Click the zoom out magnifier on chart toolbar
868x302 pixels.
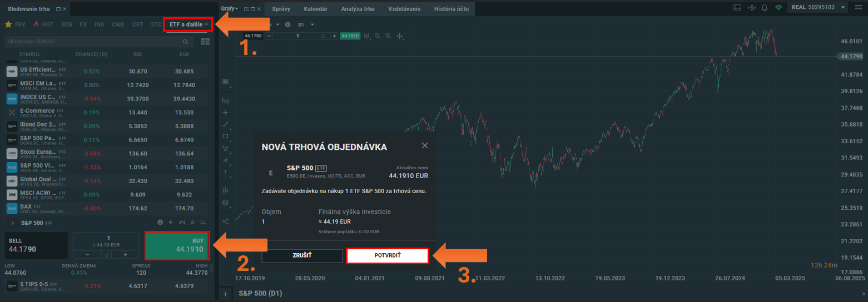tap(377, 36)
